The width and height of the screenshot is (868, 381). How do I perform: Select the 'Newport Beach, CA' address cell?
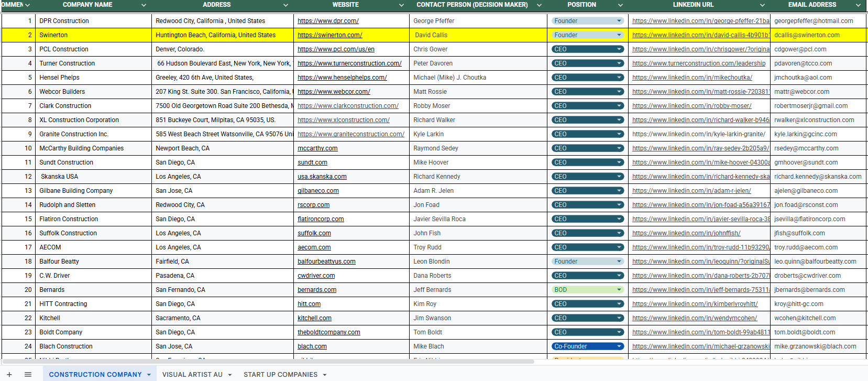223,148
